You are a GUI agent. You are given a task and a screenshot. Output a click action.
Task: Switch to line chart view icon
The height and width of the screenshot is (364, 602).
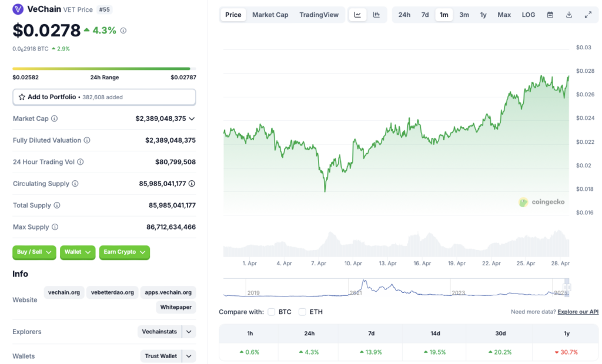(x=357, y=15)
